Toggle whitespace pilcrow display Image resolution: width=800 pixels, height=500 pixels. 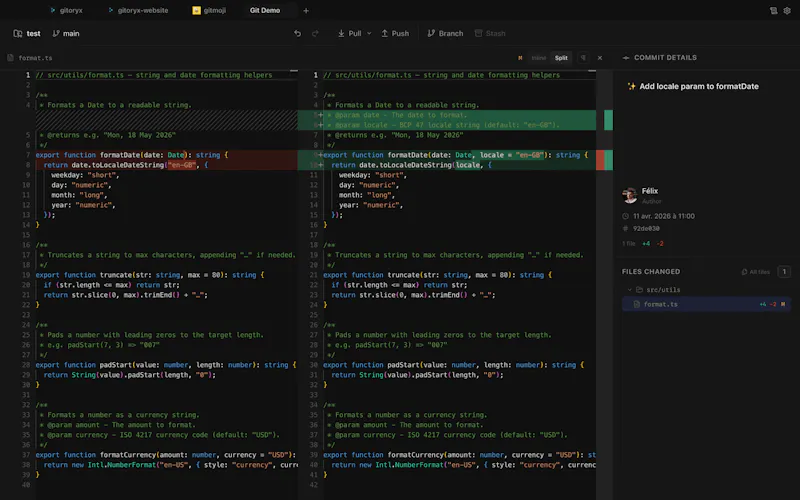(583, 58)
